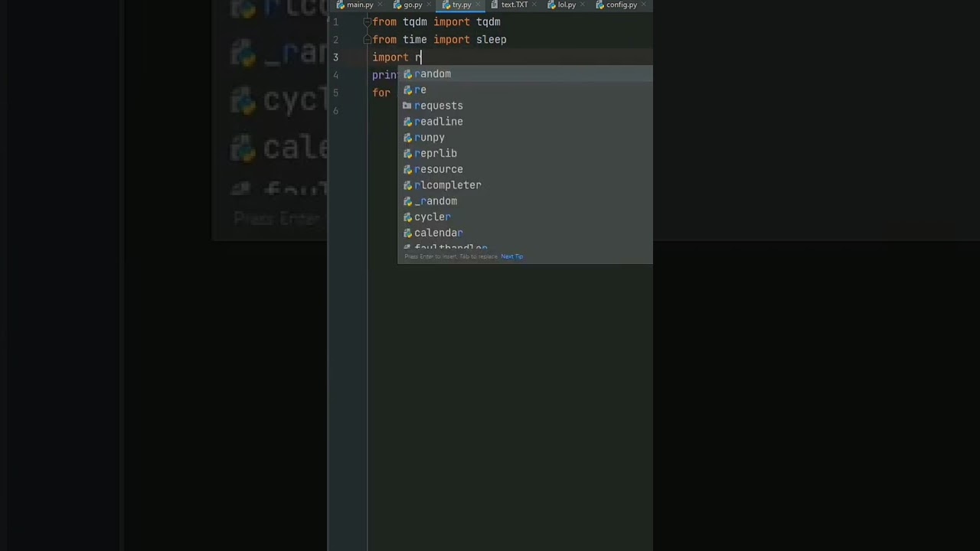Choose the cycler suggestion icon

pyautogui.click(x=407, y=217)
